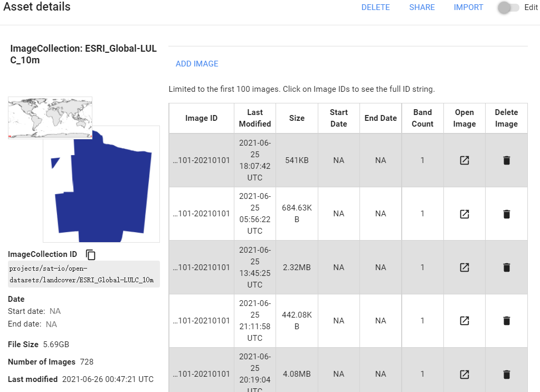Click the world overview map thumbnail

(50, 117)
